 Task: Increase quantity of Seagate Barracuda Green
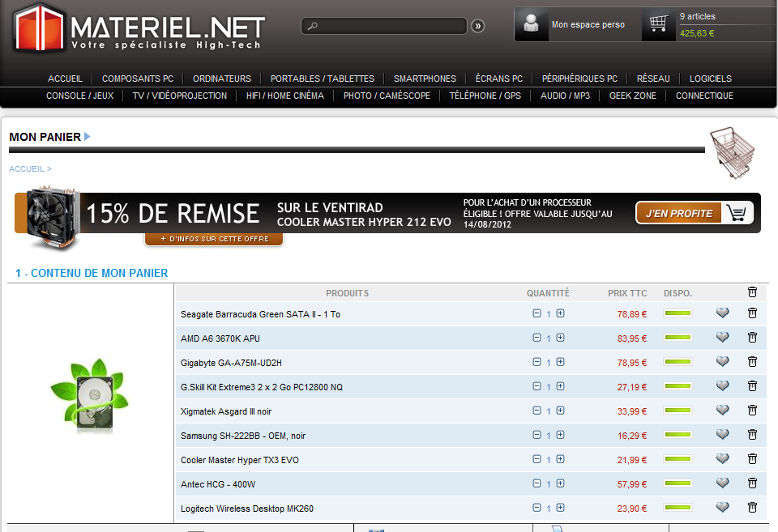(560, 313)
